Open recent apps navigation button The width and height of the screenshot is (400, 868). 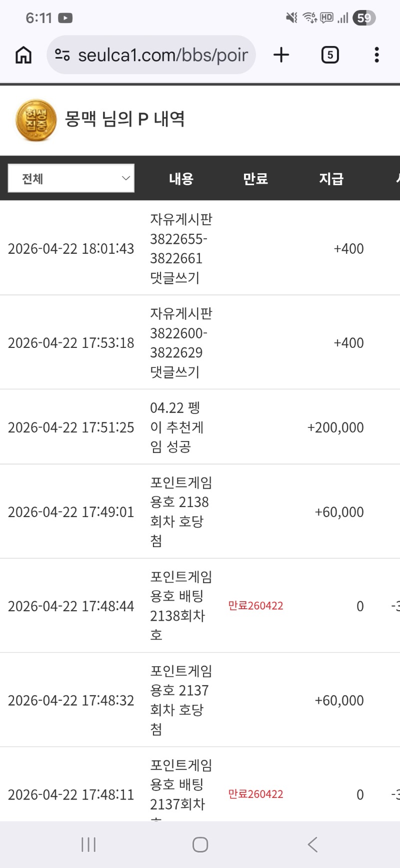[x=88, y=844]
